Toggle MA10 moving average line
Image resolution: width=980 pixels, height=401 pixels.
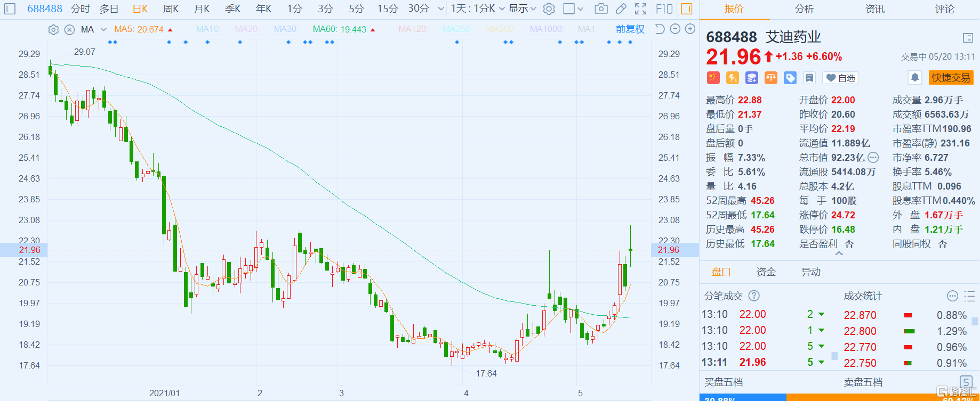coord(208,29)
